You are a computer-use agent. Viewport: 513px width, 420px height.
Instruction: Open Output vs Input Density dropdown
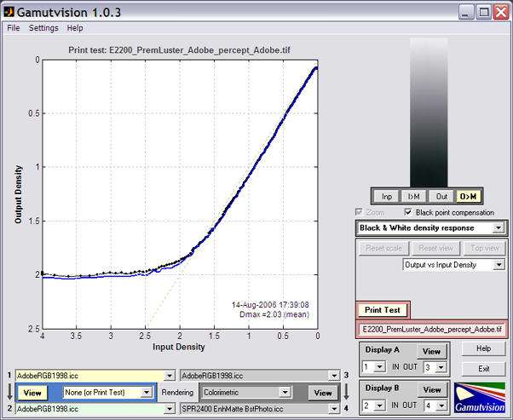click(454, 265)
